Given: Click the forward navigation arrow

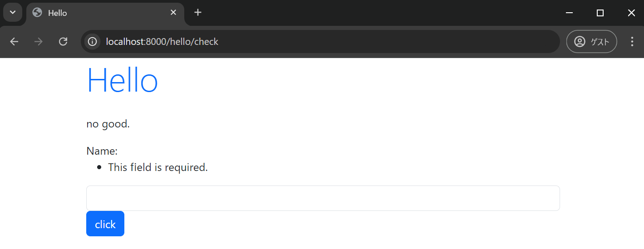Looking at the screenshot, I should 39,42.
